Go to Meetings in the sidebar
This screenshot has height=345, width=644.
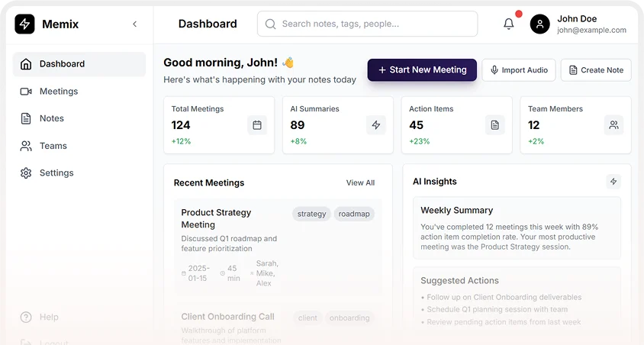click(x=79, y=91)
